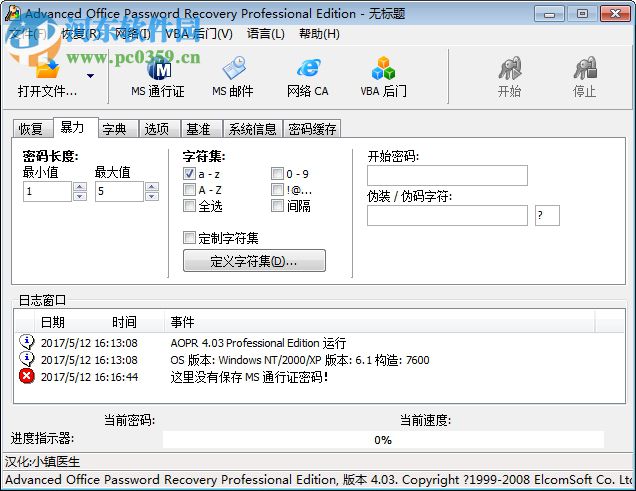The image size is (636, 491).
Task: Open the VBA 后门(V) menu
Action: [199, 34]
